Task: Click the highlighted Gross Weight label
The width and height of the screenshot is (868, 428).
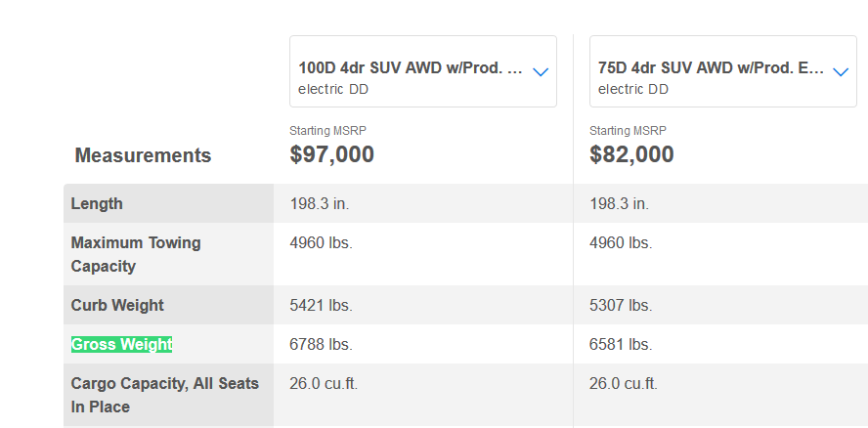Action: [122, 344]
